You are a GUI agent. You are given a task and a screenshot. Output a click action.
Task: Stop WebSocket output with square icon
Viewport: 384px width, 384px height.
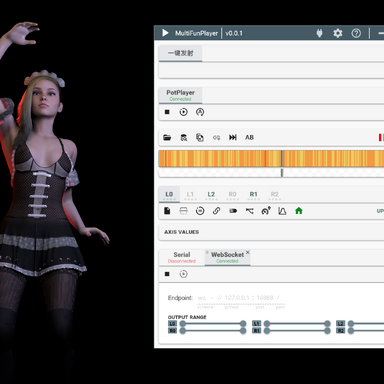pos(167,274)
